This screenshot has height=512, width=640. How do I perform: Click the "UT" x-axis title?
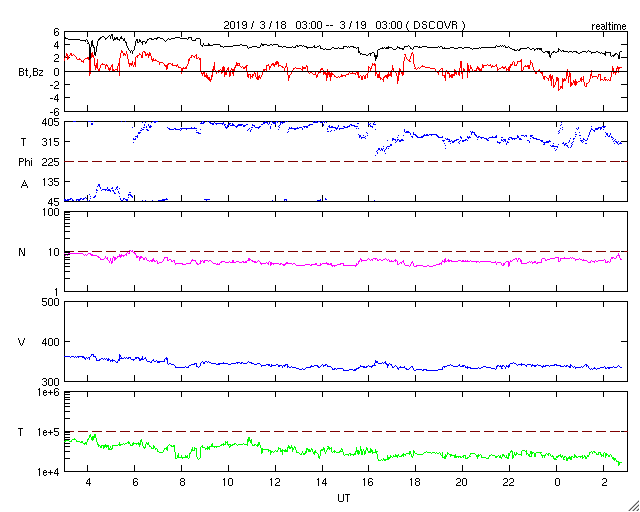pos(344,498)
